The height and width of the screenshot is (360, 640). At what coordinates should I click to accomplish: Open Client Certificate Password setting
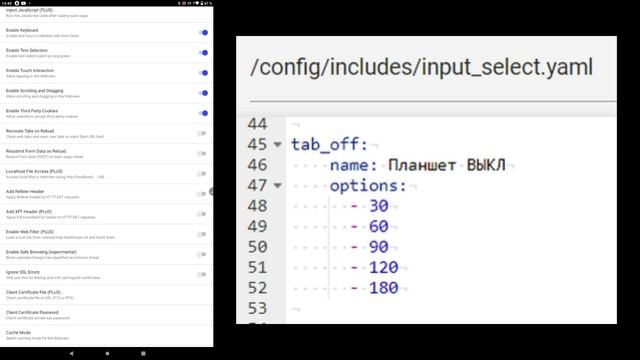tap(107, 315)
